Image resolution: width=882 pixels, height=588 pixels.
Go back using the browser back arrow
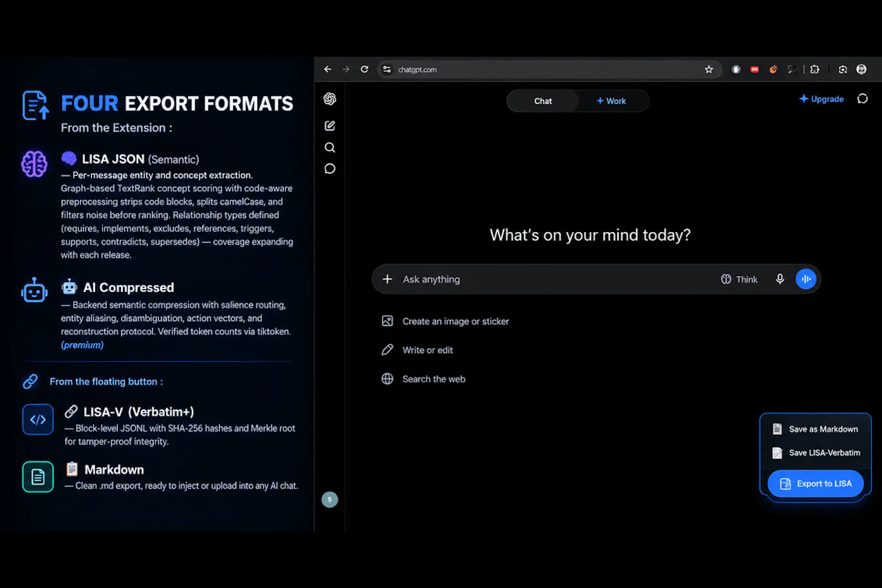327,69
